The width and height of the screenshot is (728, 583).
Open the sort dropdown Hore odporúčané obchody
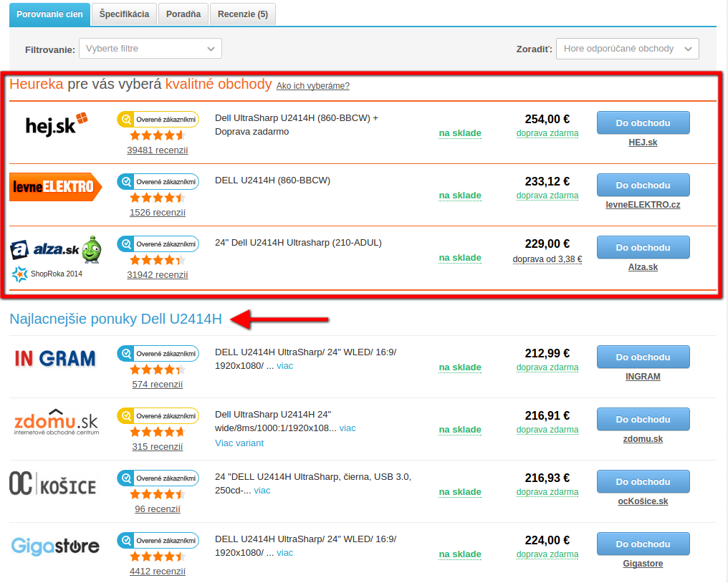pos(627,49)
